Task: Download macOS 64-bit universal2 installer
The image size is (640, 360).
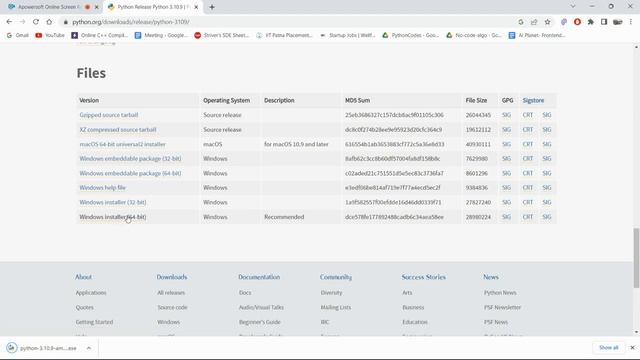Action: pyautogui.click(x=122, y=144)
